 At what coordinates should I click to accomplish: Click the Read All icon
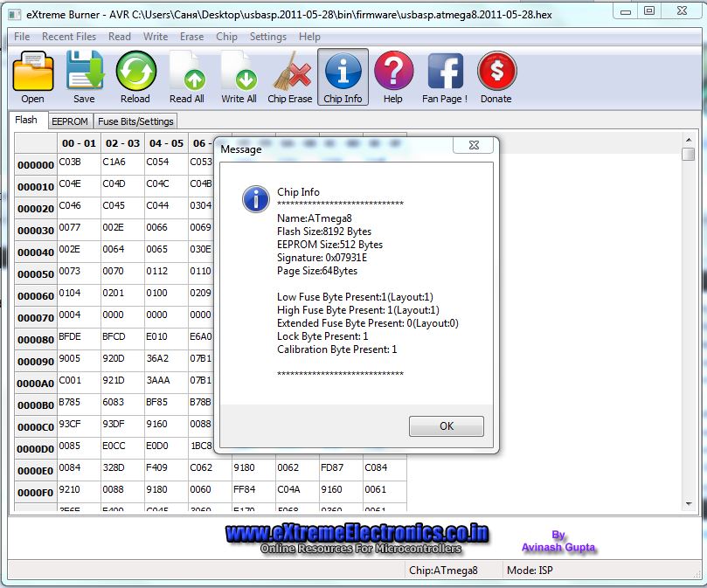[187, 77]
